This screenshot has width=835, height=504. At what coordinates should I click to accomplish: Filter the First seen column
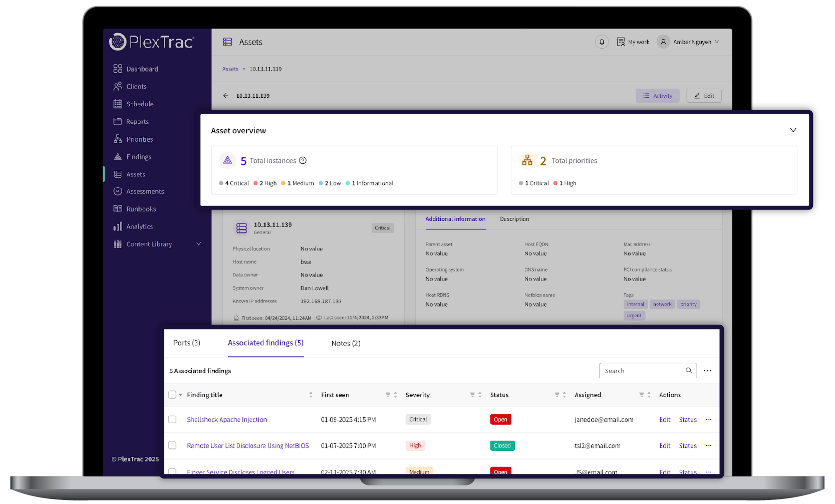pyautogui.click(x=388, y=395)
